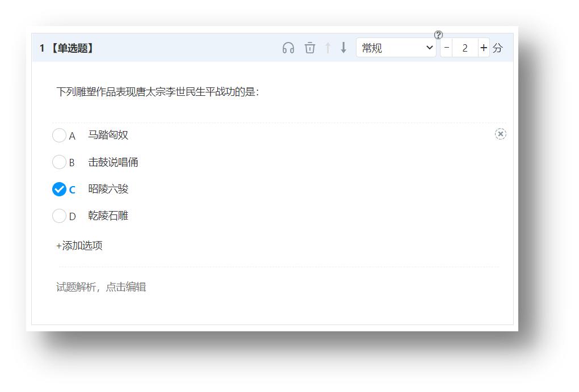Click option C text 昭陵六骏 to edit

pyautogui.click(x=108, y=189)
